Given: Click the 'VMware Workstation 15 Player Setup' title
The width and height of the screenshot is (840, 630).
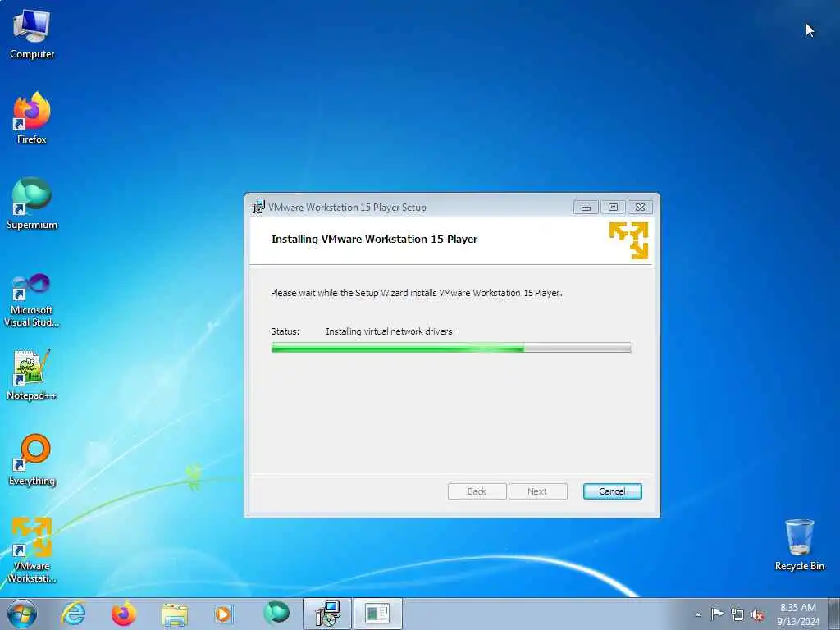Looking at the screenshot, I should point(347,208).
